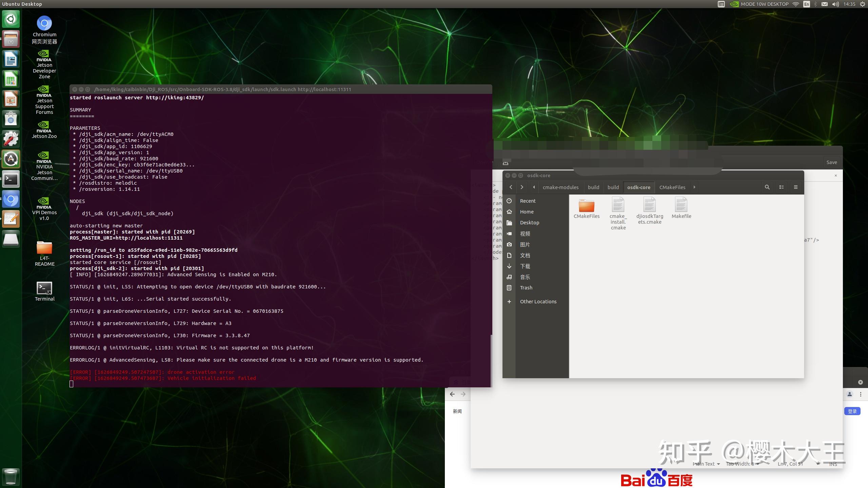The image size is (868, 488).
Task: Open the volume indicator in top panel
Action: (835, 4)
